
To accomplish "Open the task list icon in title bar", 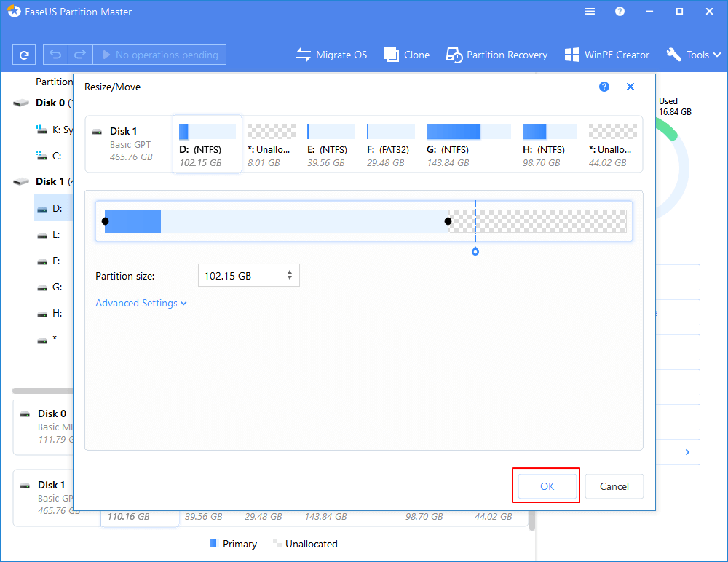I will [590, 12].
